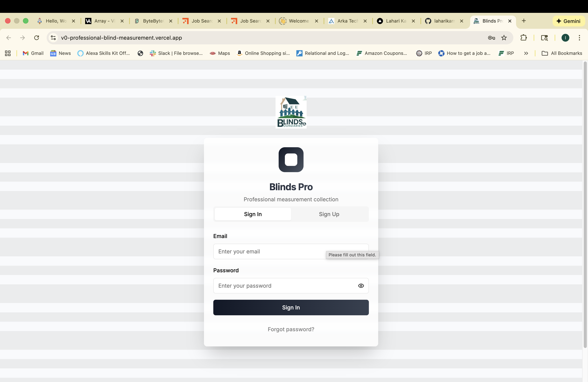Bookmark this page with the star icon
Image resolution: width=588 pixels, height=382 pixels.
point(504,38)
